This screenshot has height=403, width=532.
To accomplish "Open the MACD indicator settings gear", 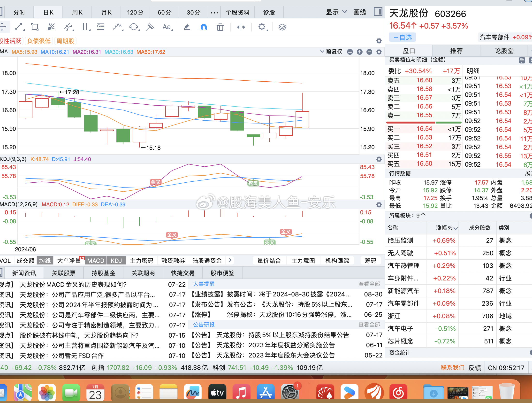I will pyautogui.click(x=379, y=205).
